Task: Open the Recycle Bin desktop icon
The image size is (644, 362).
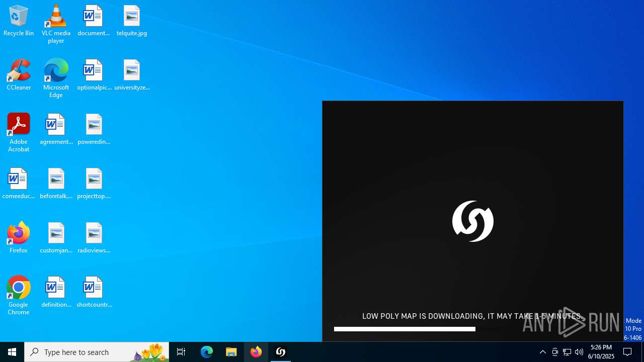Action: 19,21
